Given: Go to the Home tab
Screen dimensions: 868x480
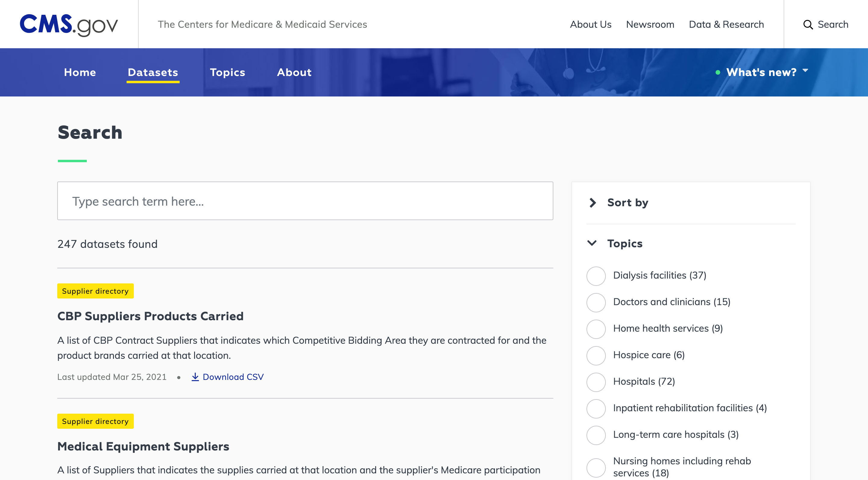Looking at the screenshot, I should click(80, 72).
